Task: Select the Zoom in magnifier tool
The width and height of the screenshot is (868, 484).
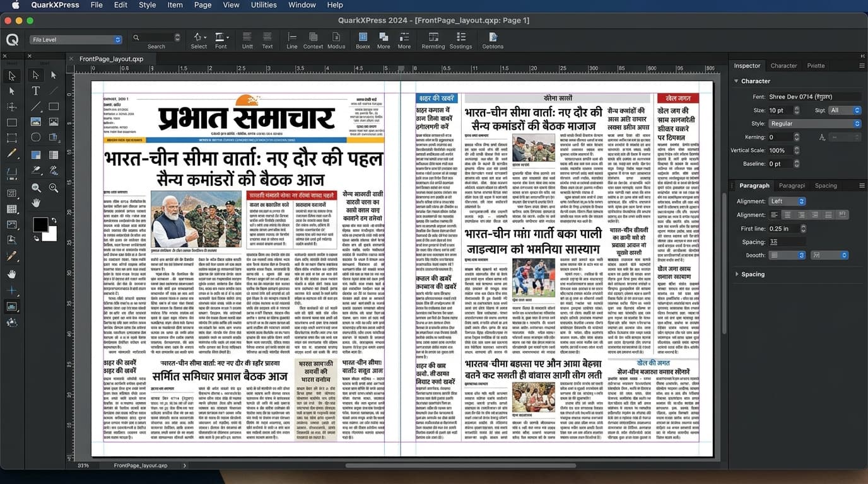Action: [54, 187]
